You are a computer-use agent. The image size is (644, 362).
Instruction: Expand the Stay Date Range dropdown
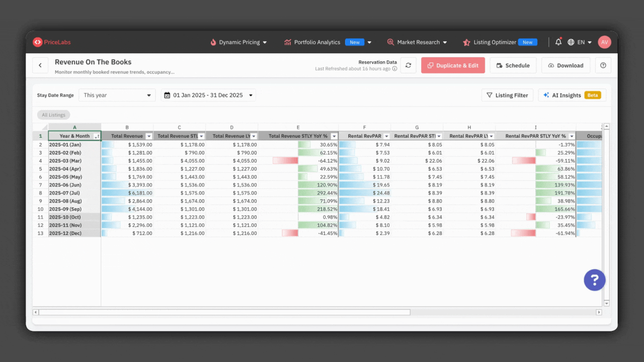(117, 95)
